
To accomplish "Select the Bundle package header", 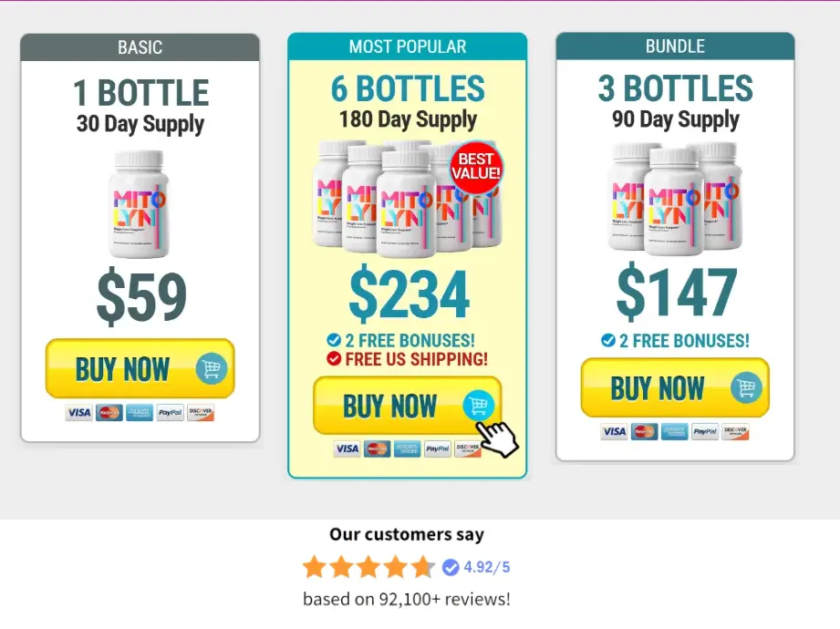I will tap(675, 46).
